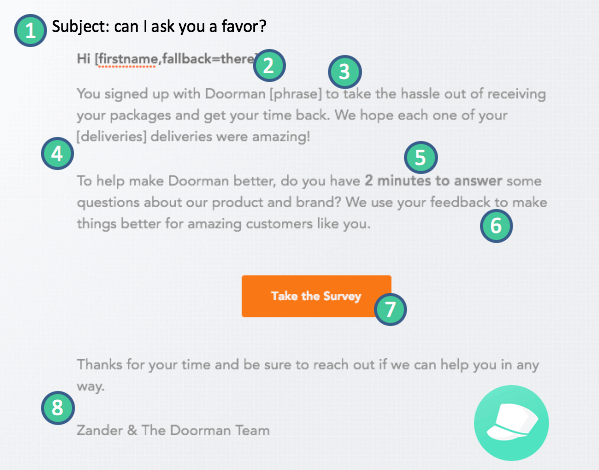This screenshot has width=599, height=470.
Task: Click the [phrase] placeholder
Action: click(x=296, y=94)
